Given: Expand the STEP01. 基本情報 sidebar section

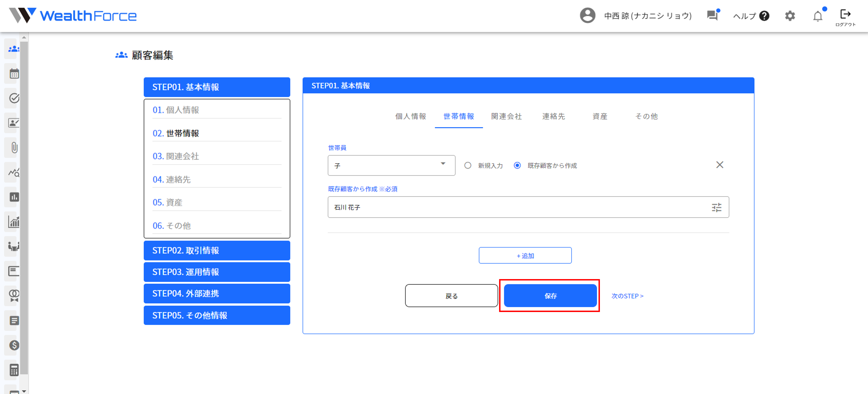Looking at the screenshot, I should pos(217,87).
